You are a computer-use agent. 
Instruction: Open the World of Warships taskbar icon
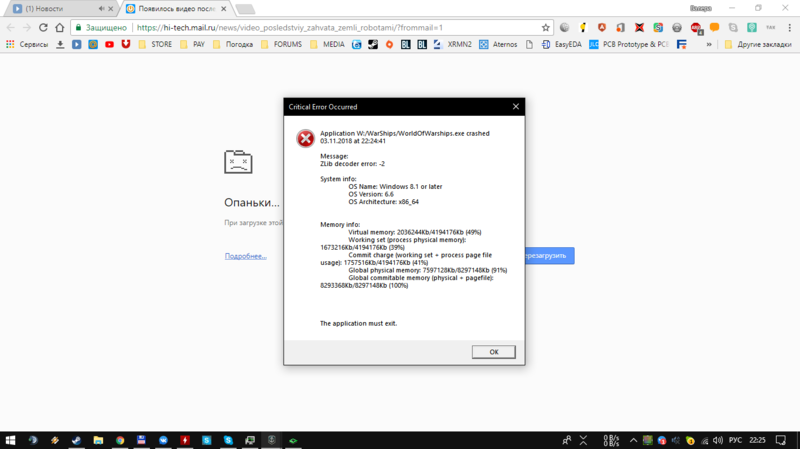point(271,440)
